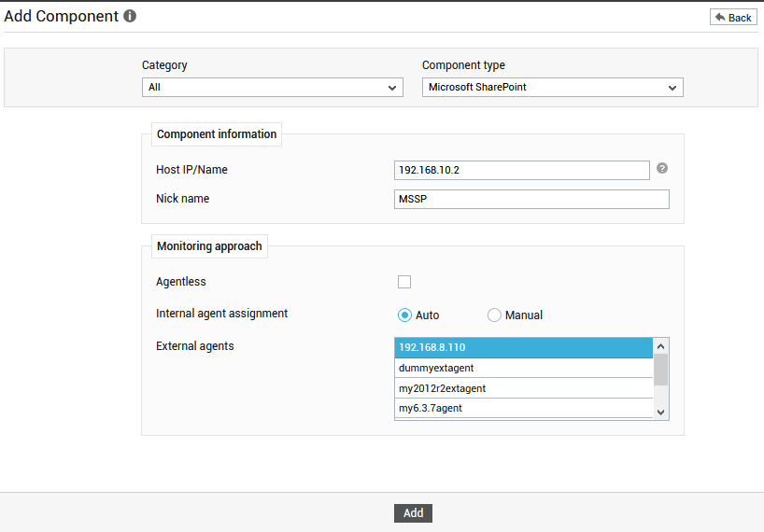The width and height of the screenshot is (764, 532).
Task: Go Back using the Back button
Action: 733,18
